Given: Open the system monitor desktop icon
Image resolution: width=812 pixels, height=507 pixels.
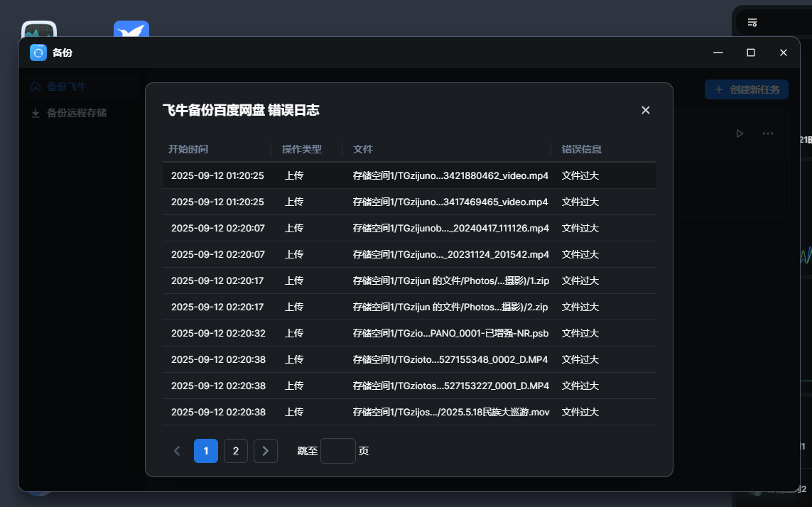Looking at the screenshot, I should click(x=39, y=29).
